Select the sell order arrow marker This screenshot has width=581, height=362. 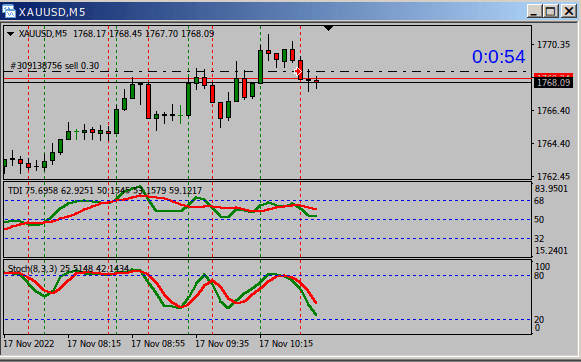coord(298,72)
